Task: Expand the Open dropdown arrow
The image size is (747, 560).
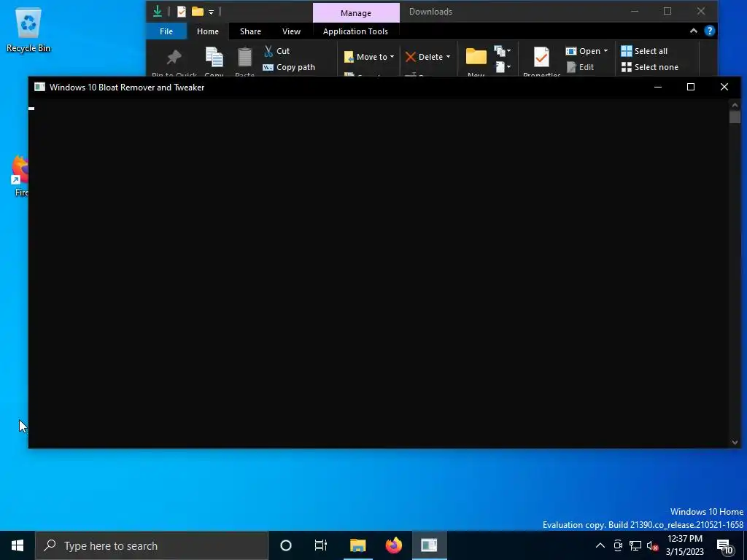Action: [x=605, y=51]
